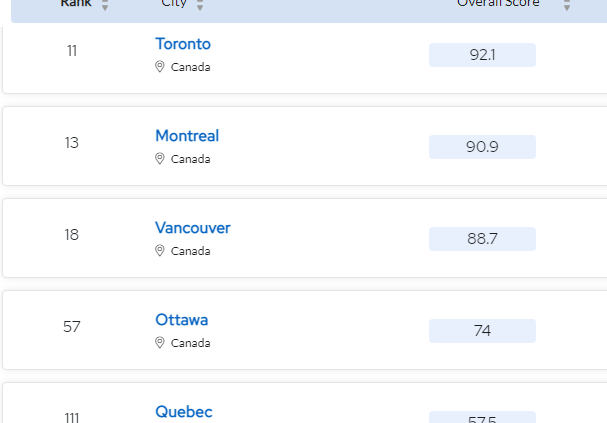Click Toronto's 92.1 overall score badge
The height and width of the screenshot is (423, 607).
(482, 55)
